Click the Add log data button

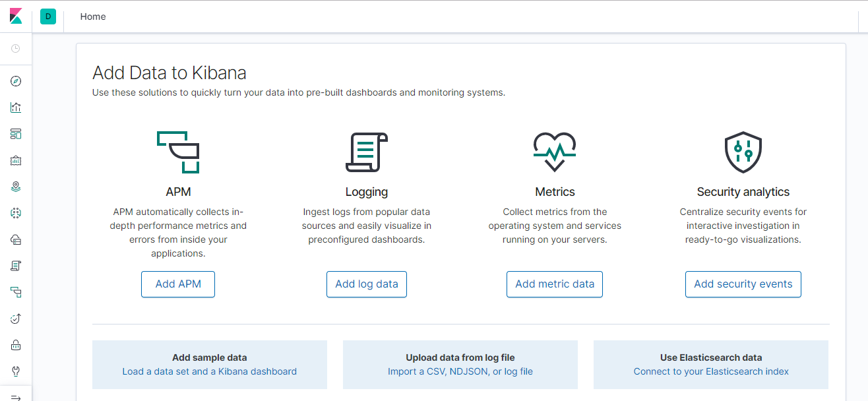(x=367, y=284)
